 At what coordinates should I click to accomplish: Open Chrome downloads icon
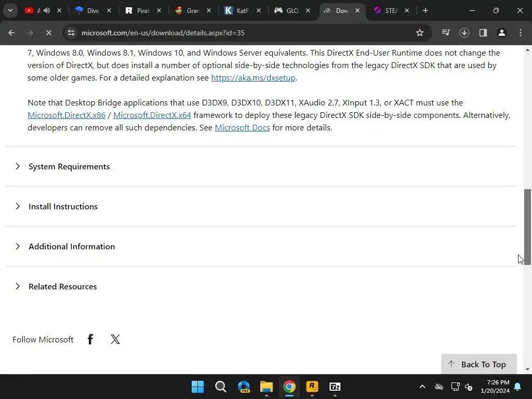click(464, 33)
